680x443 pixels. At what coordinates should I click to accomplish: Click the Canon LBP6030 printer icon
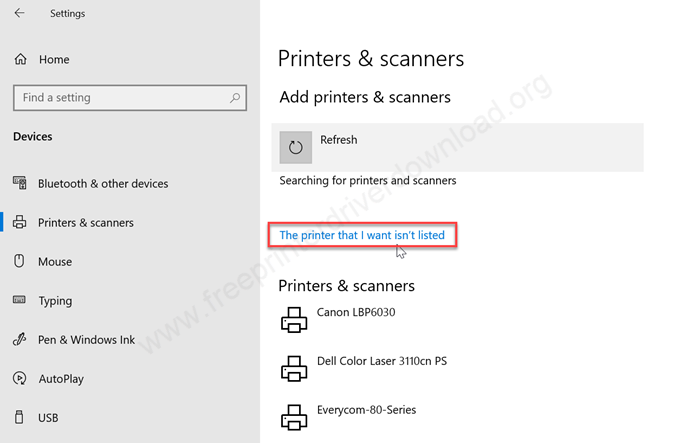(294, 320)
